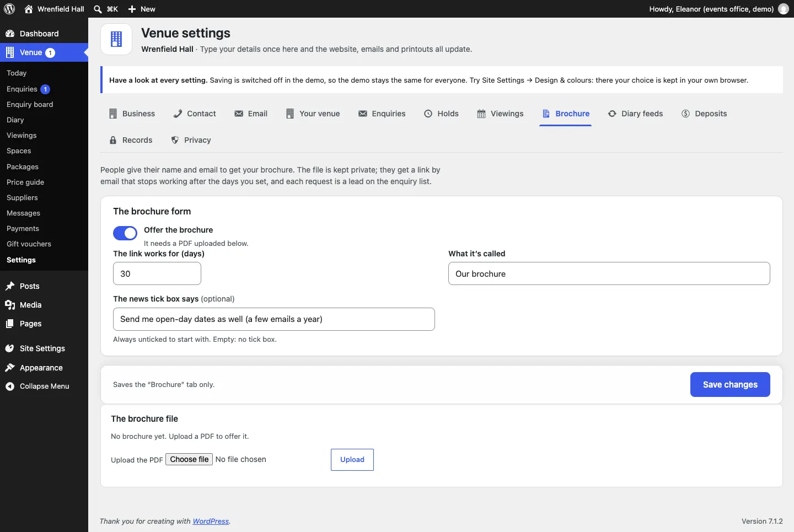Click the Appearance brush icon

[x=10, y=368]
